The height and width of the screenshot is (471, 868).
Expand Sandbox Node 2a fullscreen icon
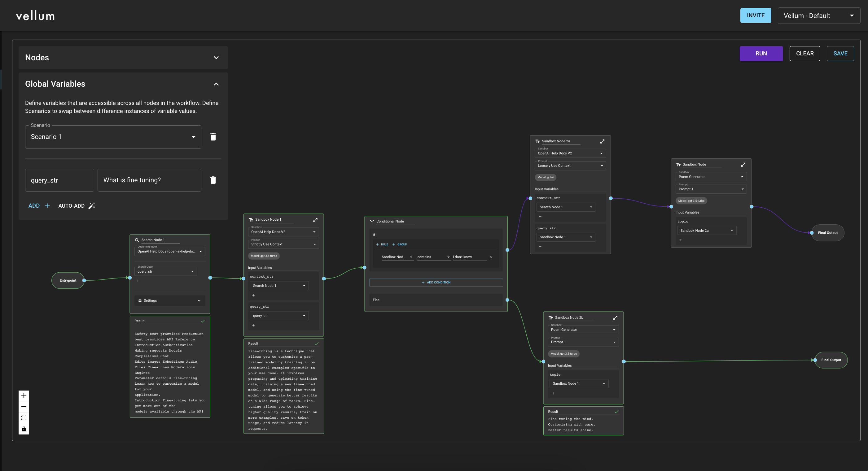click(x=602, y=141)
